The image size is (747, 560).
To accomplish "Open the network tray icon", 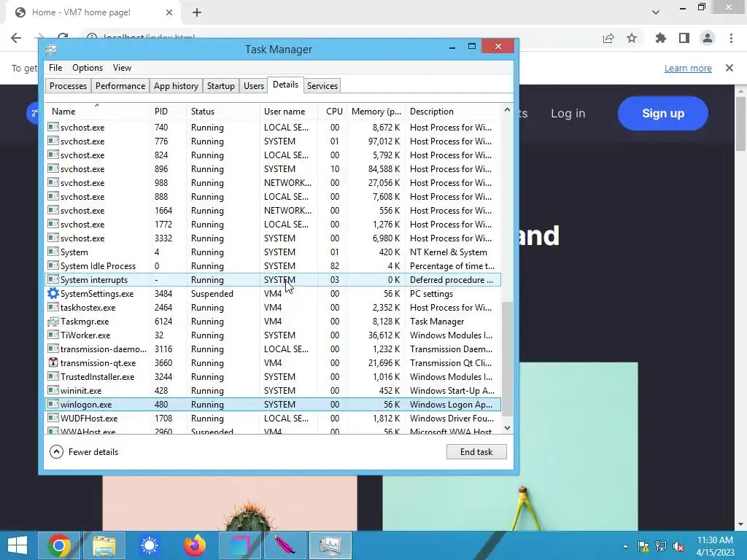I will (x=661, y=546).
